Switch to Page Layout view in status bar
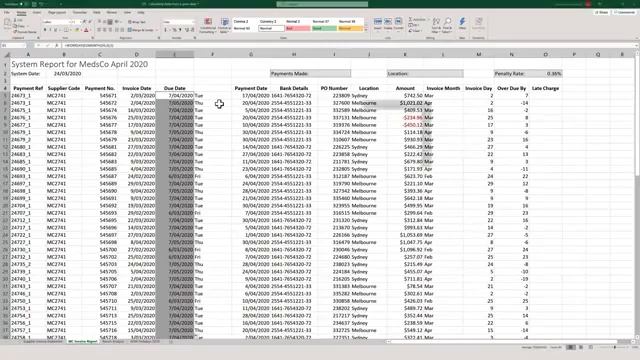The height and width of the screenshot is (360, 640). pos(580,347)
